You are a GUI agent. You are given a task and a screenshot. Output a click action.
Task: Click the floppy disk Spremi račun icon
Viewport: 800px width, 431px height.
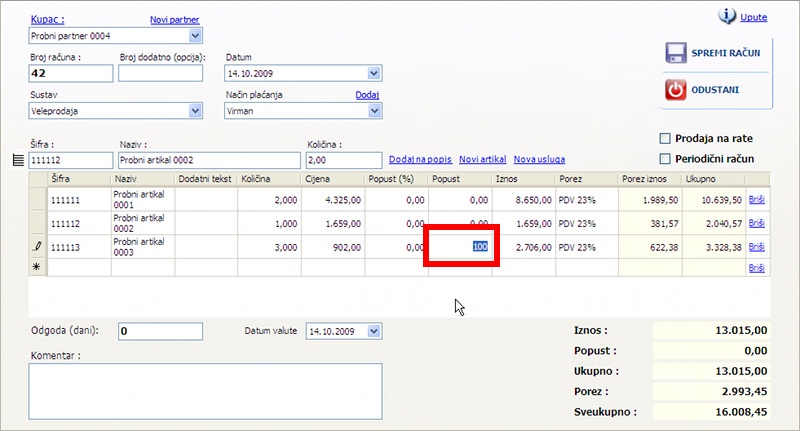pos(678,53)
